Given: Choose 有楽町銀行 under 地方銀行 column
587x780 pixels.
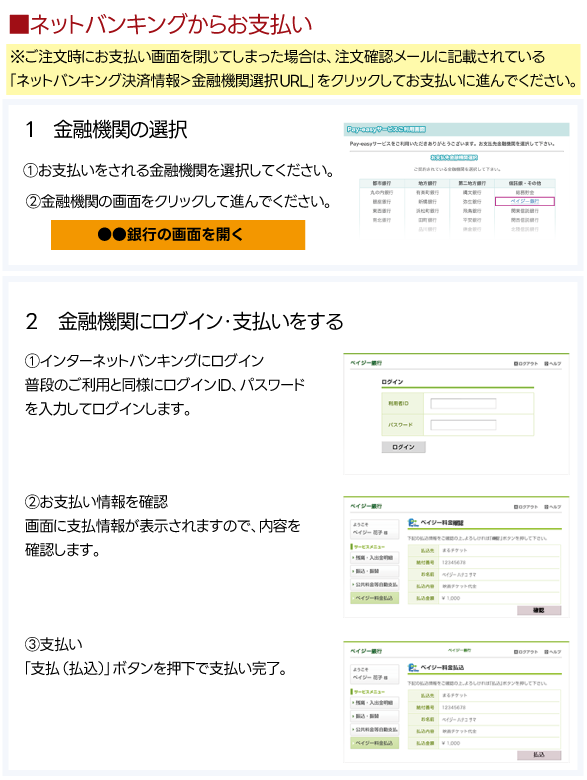Looking at the screenshot, I should (427, 193).
